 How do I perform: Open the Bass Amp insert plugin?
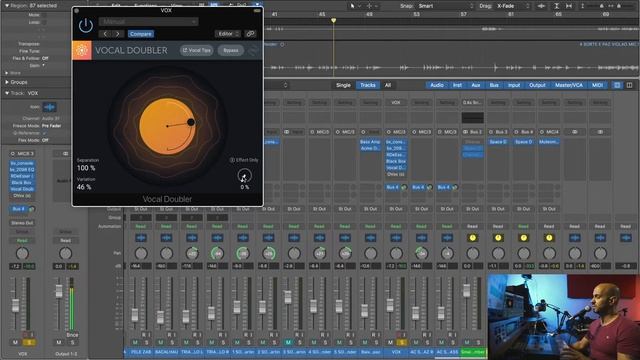[370, 142]
